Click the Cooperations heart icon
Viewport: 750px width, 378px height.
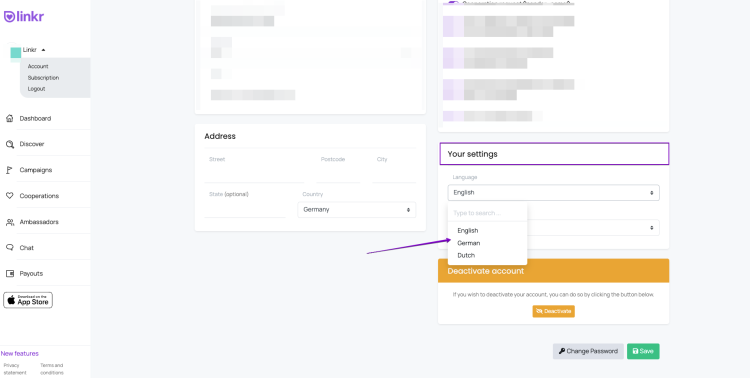click(x=10, y=196)
